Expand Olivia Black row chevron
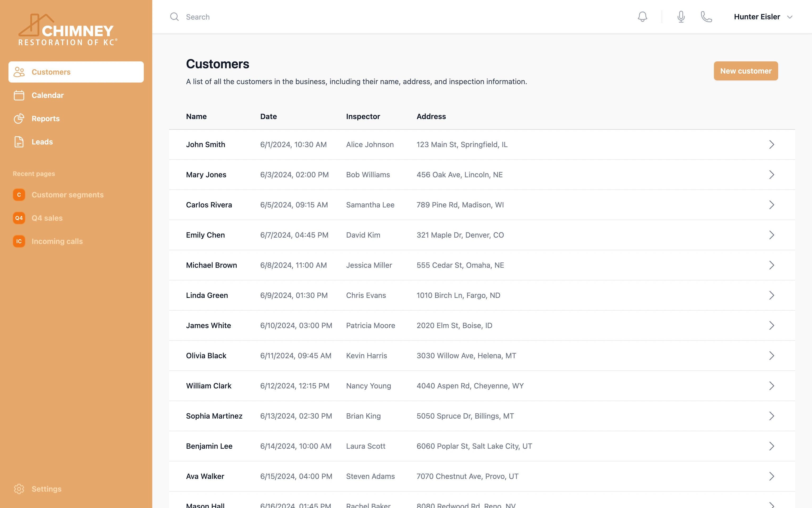 click(x=771, y=355)
